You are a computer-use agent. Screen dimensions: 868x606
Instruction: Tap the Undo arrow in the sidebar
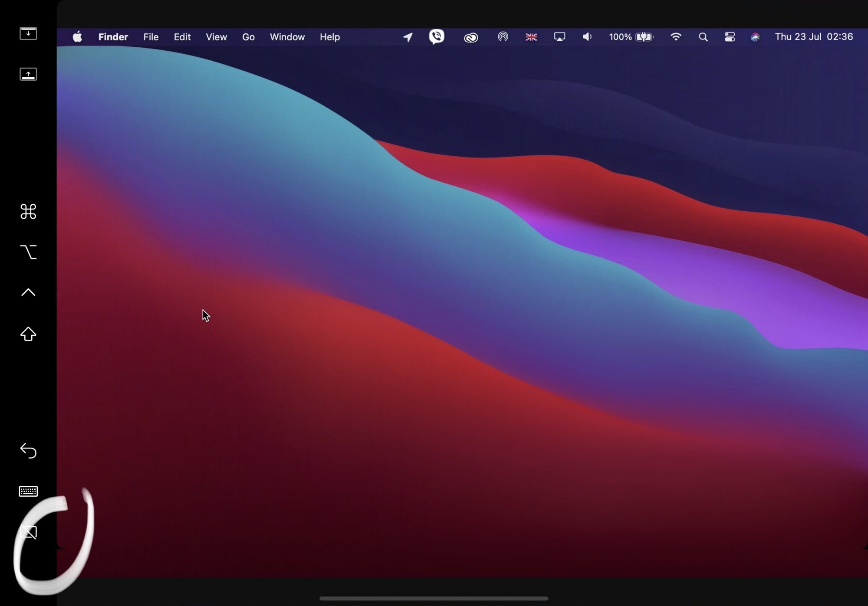(x=28, y=451)
